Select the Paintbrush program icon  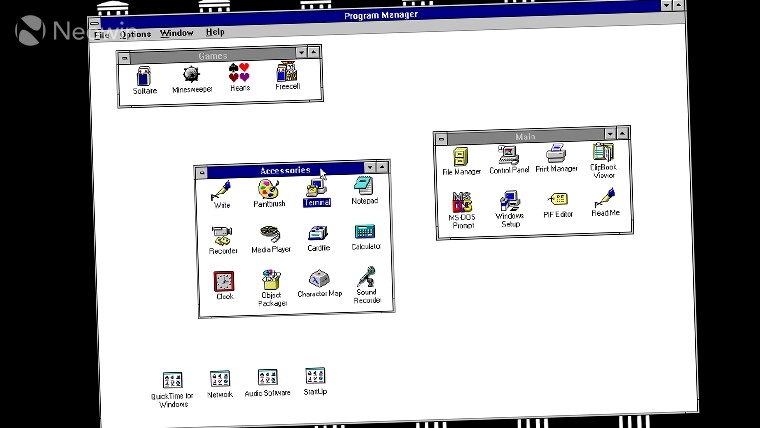pos(268,189)
